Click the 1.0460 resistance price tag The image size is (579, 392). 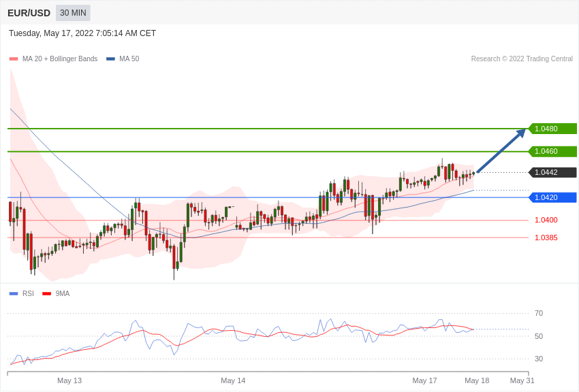[552, 151]
